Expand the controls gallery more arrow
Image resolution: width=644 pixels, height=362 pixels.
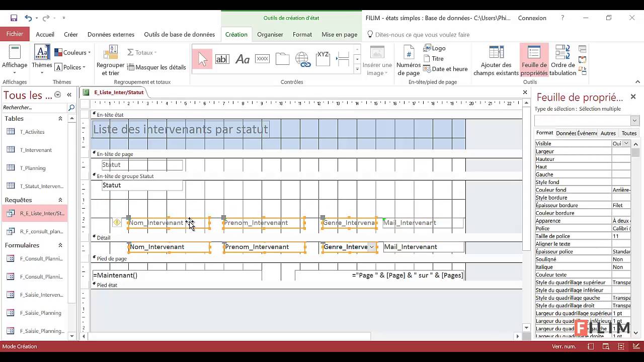click(x=357, y=70)
